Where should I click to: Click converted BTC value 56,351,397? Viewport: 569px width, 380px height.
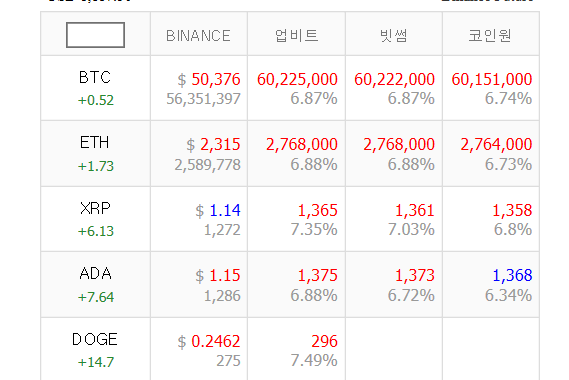pos(203,99)
